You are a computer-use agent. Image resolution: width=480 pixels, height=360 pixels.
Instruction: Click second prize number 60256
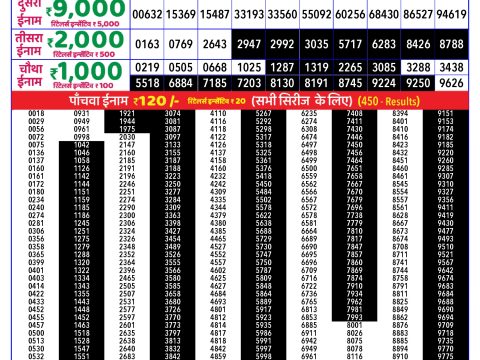coord(350,15)
